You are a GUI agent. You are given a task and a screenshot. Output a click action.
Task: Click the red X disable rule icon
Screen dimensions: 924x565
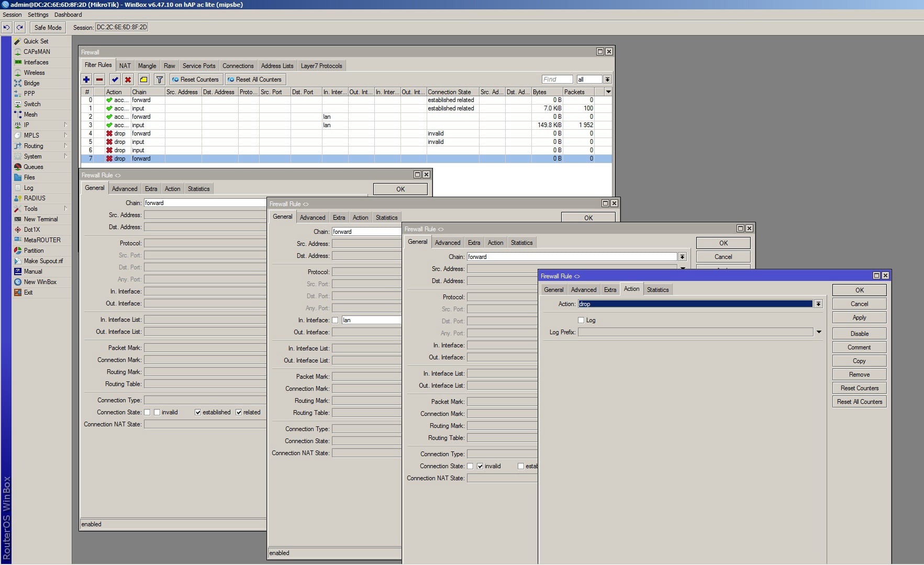(128, 80)
